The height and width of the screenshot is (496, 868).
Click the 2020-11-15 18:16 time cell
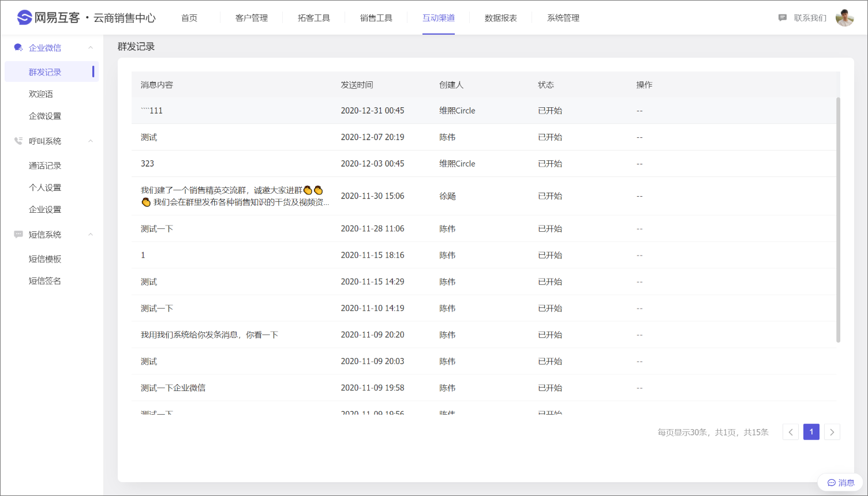point(373,255)
